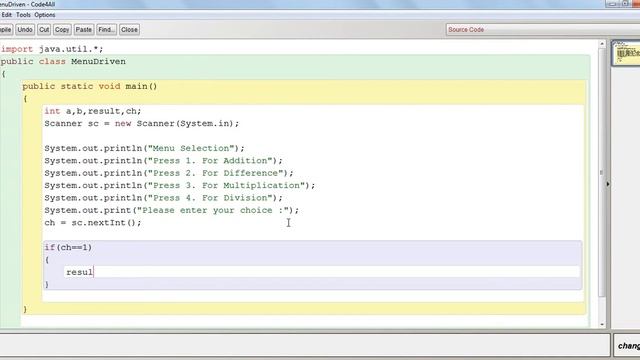Click the "Press 4. For Division" line
Screen dimensions: 640x360
point(163,198)
